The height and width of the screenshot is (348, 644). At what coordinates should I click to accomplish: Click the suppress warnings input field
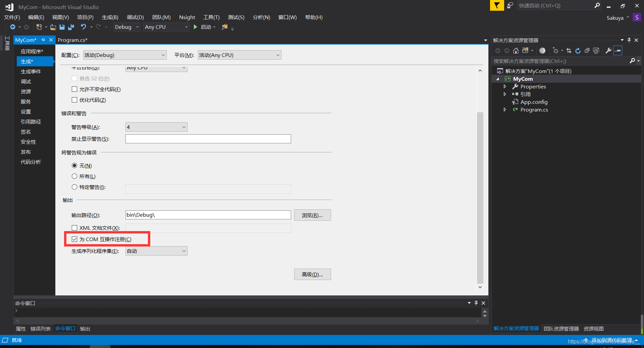(x=208, y=139)
